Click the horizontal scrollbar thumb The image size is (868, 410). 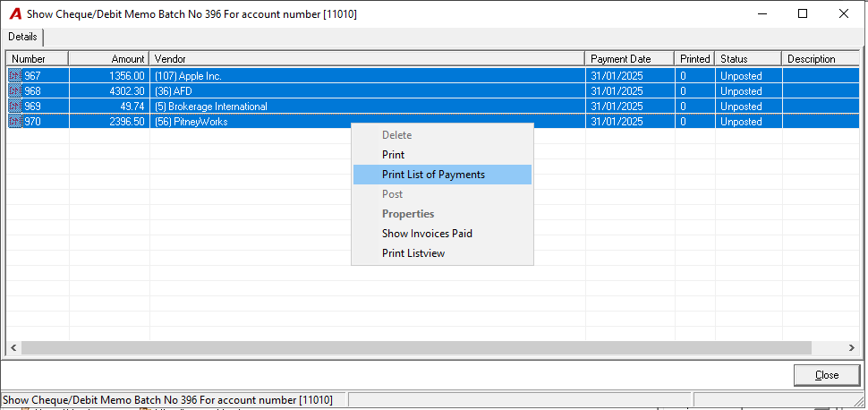tap(416, 348)
